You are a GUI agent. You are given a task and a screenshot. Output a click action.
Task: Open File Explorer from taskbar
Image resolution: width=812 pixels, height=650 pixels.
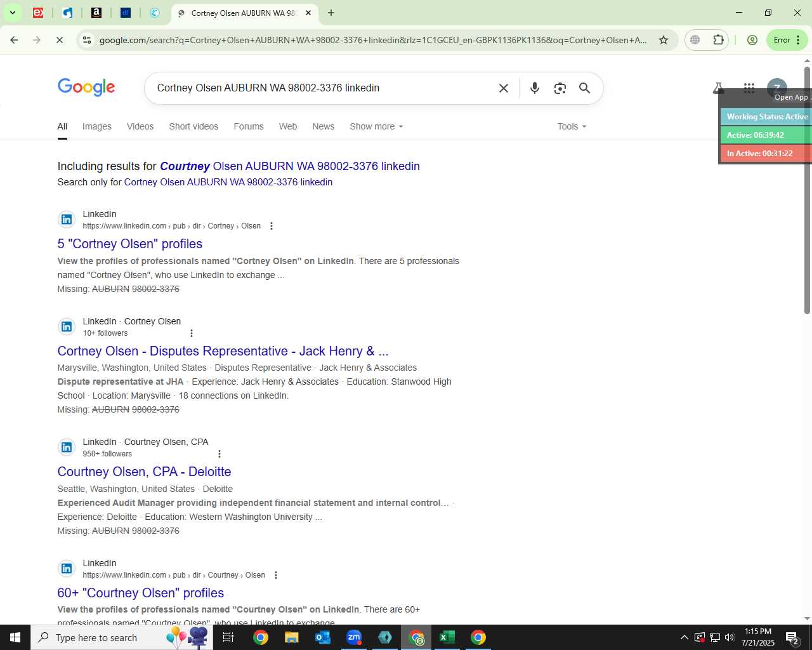point(291,637)
